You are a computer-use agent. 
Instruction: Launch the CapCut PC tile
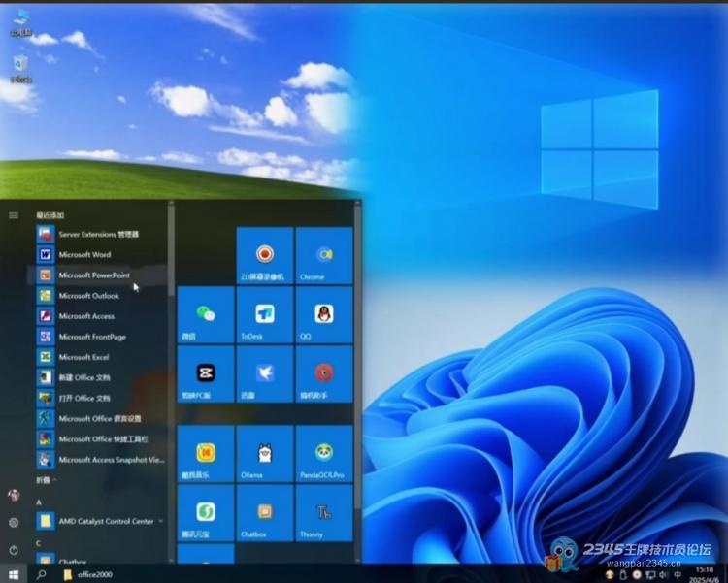[x=206, y=373]
